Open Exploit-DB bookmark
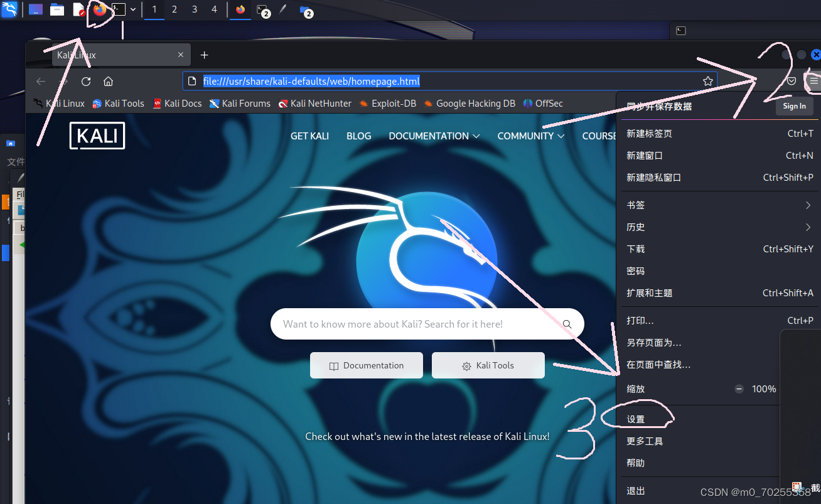This screenshot has width=821, height=504. [387, 104]
